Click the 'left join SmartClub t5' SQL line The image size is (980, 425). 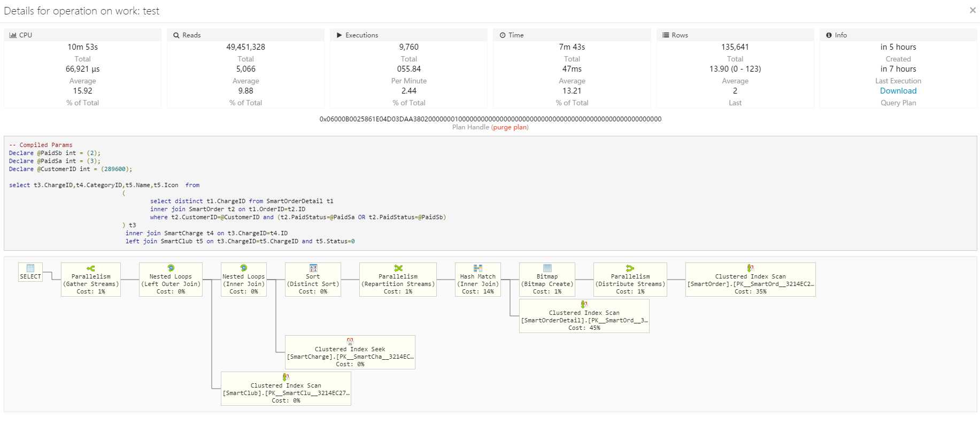[x=240, y=241]
